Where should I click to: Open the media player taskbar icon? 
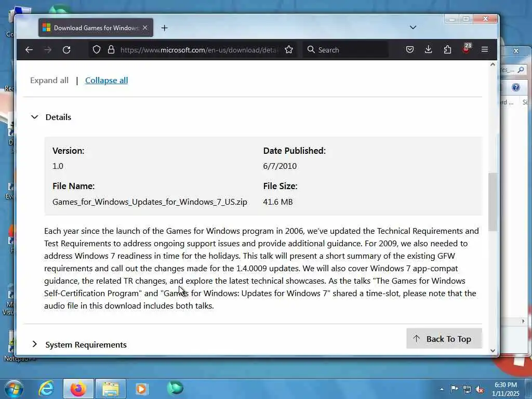[142, 389]
